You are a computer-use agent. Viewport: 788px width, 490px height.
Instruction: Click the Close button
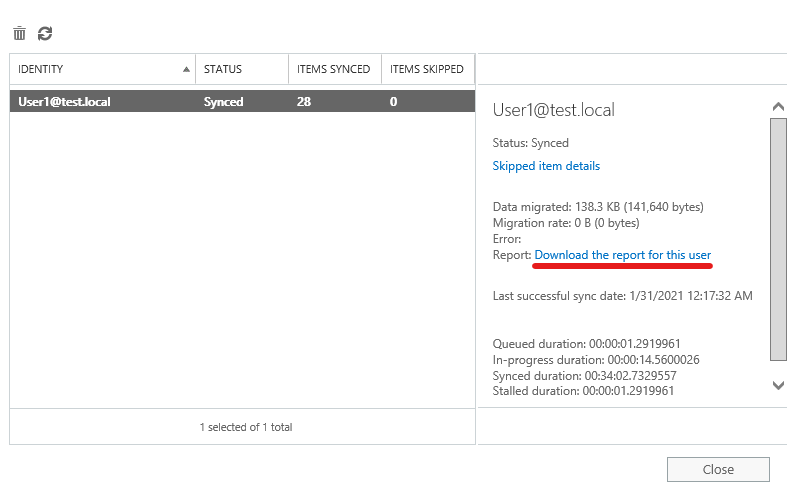tap(718, 469)
